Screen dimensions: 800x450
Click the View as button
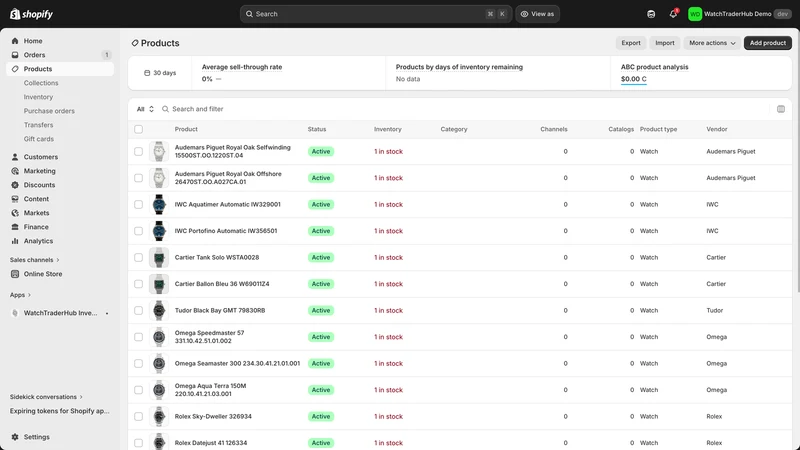coord(537,14)
